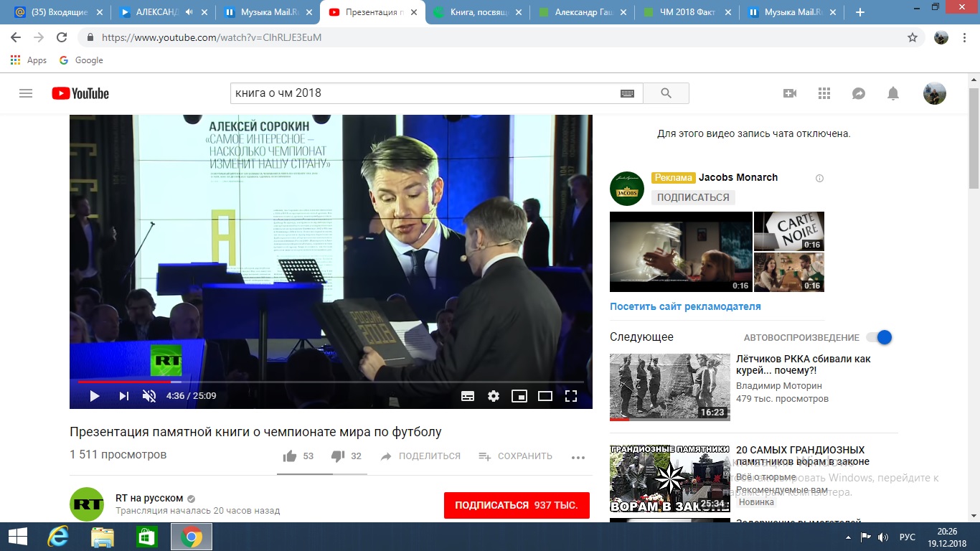Open the 20 САМЫХ ГРАНДИОЗНЫХ памятников video title
This screenshot has height=551, width=980.
pyautogui.click(x=803, y=456)
